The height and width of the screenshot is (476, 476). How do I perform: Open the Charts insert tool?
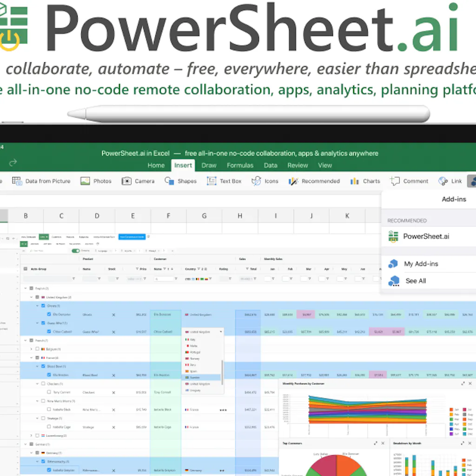[365, 181]
